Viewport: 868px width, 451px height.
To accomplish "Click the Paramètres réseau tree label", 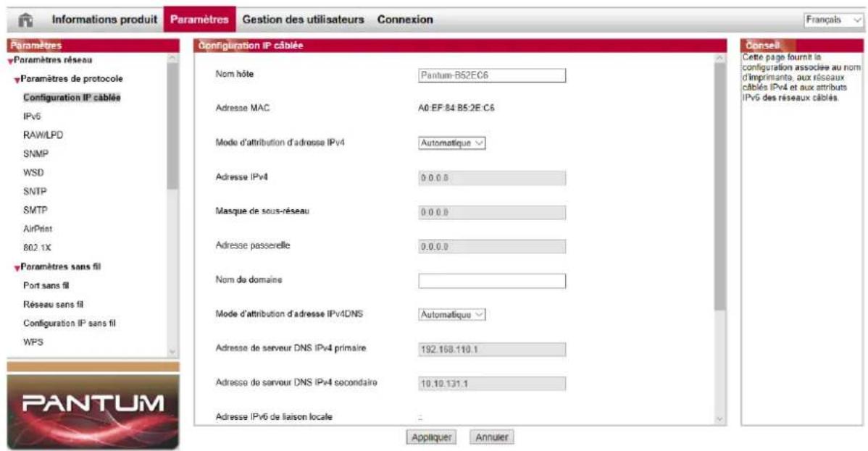I will click(53, 60).
